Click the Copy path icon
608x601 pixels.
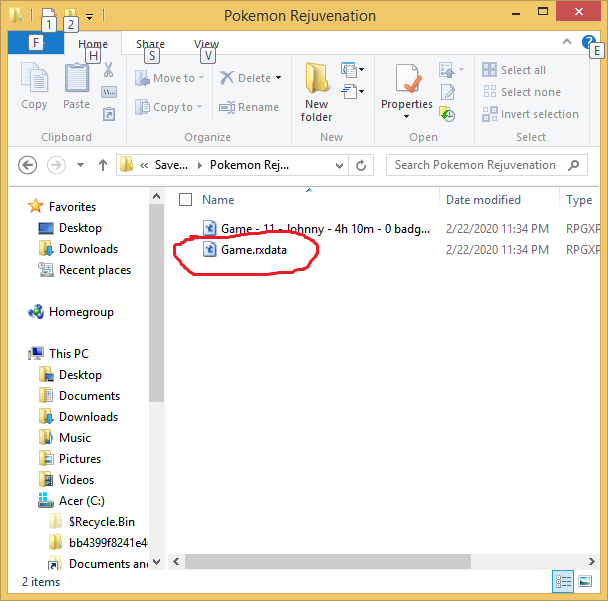click(109, 92)
